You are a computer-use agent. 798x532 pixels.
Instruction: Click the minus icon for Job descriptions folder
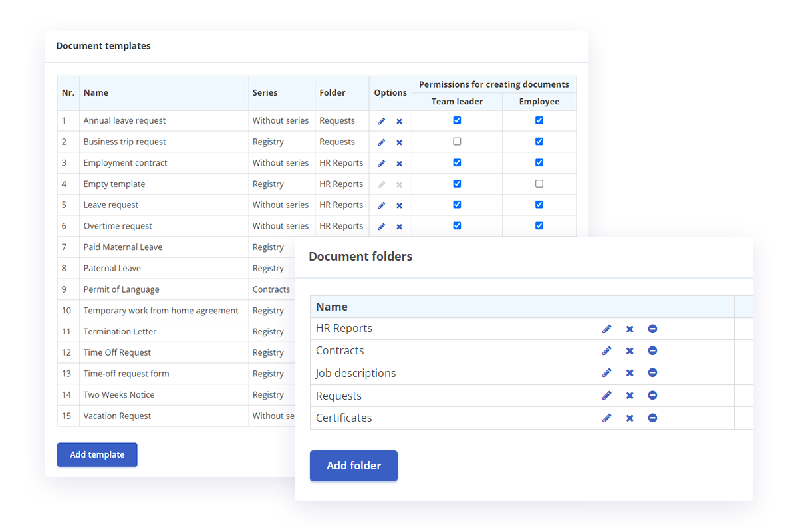click(x=652, y=373)
